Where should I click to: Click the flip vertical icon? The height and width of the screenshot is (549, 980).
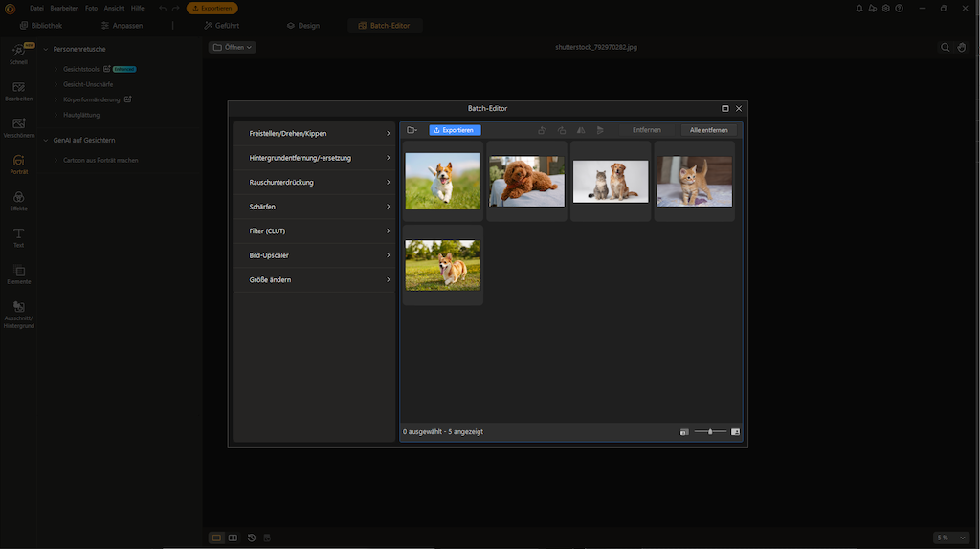[x=600, y=130]
